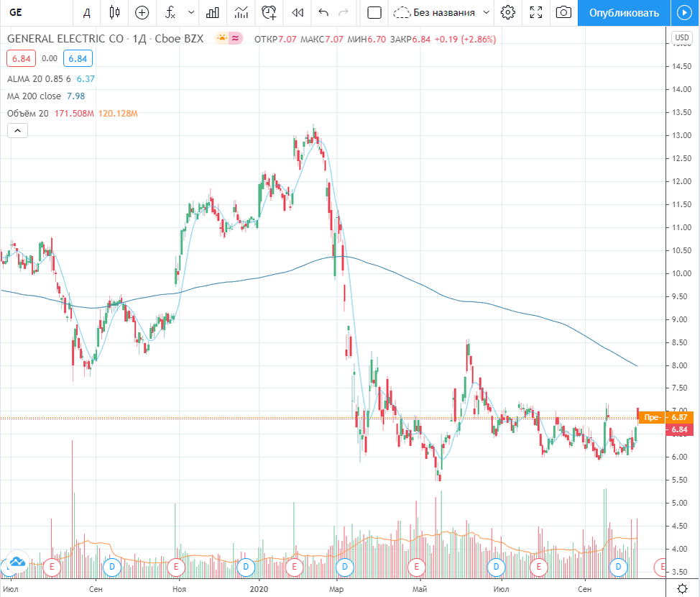Viewport: 700px width, 597px height.
Task: Open the earnings E marker near Ноя
Action: 176,567
